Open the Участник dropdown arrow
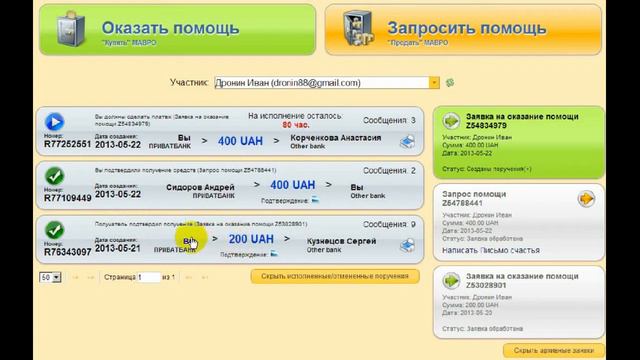The image size is (640, 360). [434, 82]
